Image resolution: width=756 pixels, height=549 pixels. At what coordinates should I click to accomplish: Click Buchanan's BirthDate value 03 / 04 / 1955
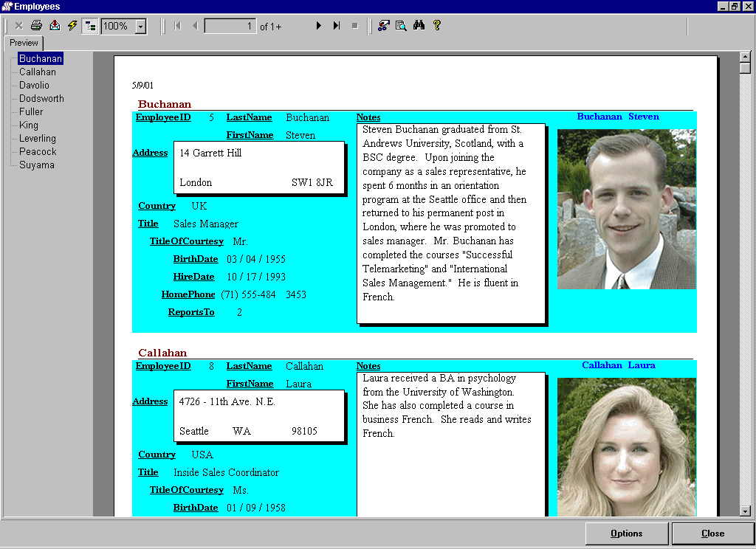point(256,259)
